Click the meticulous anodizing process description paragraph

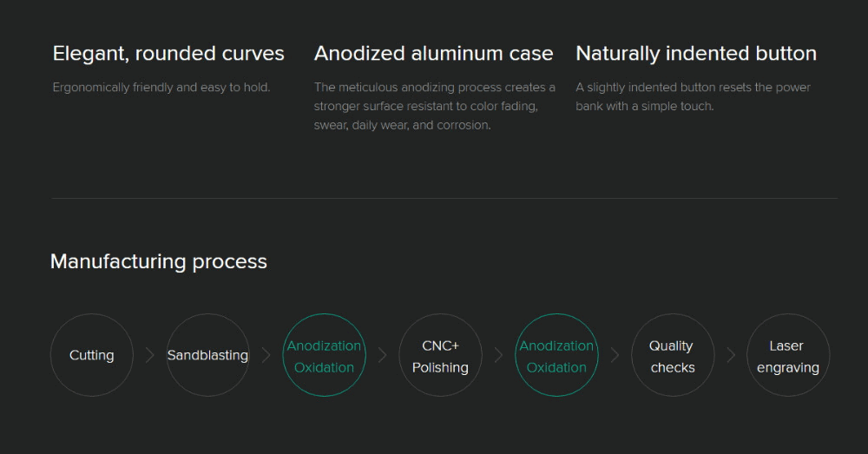pyautogui.click(x=434, y=106)
